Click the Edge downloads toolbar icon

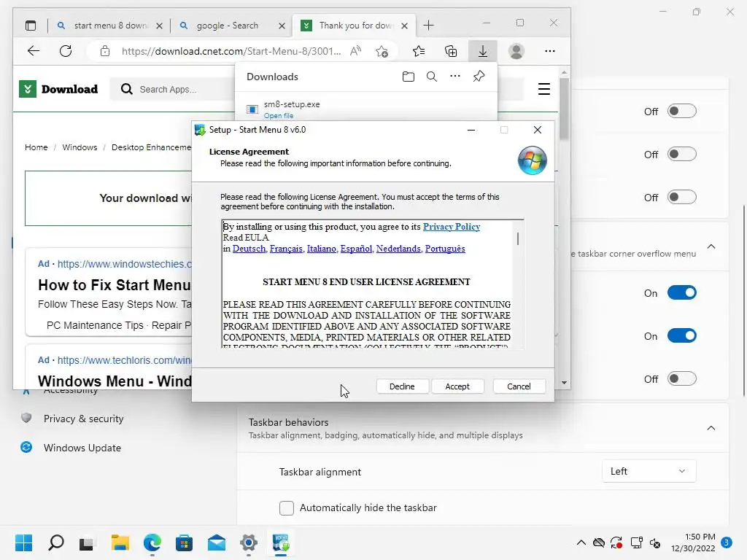click(x=483, y=51)
